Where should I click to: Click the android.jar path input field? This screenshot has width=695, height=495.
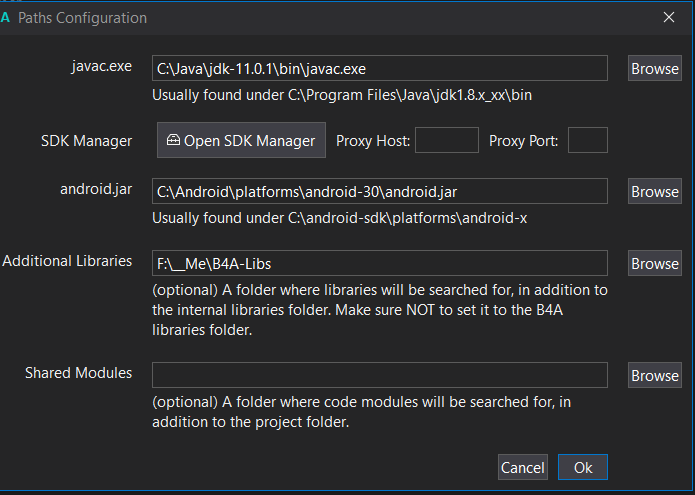[379, 191]
